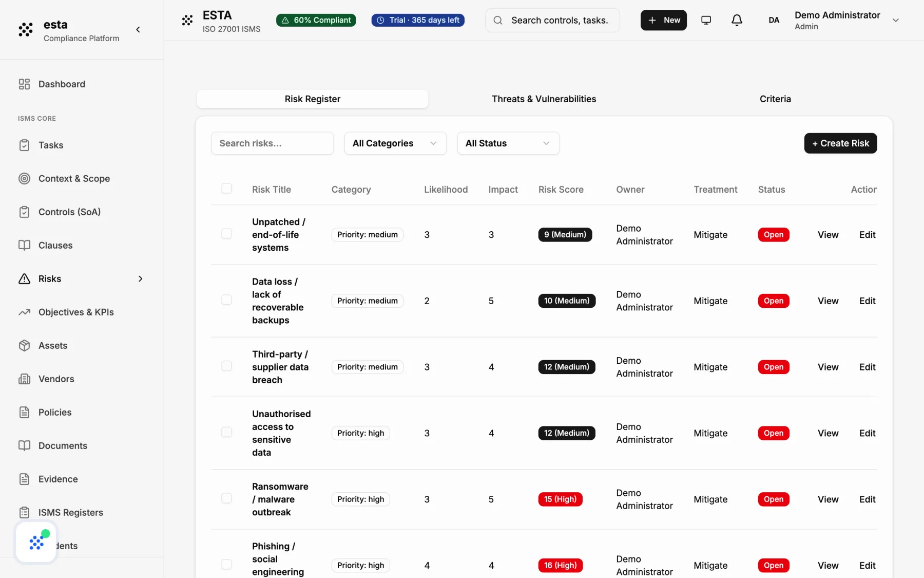The width and height of the screenshot is (924, 578).
Task: Click the Risk Score column header
Action: click(561, 190)
